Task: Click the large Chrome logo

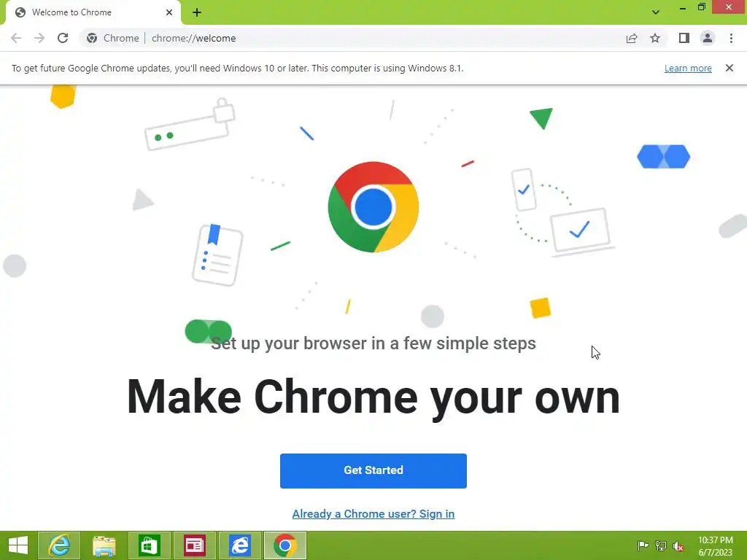Action: coord(373,207)
